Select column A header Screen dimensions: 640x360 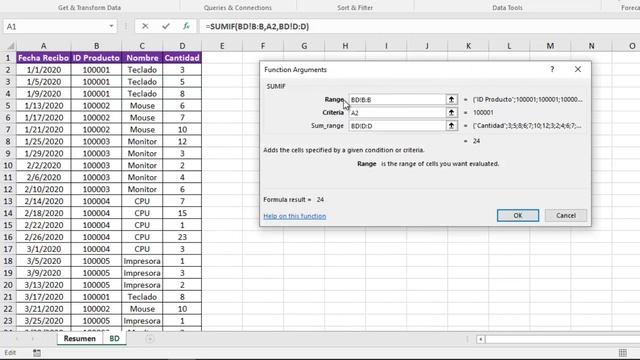point(43,46)
